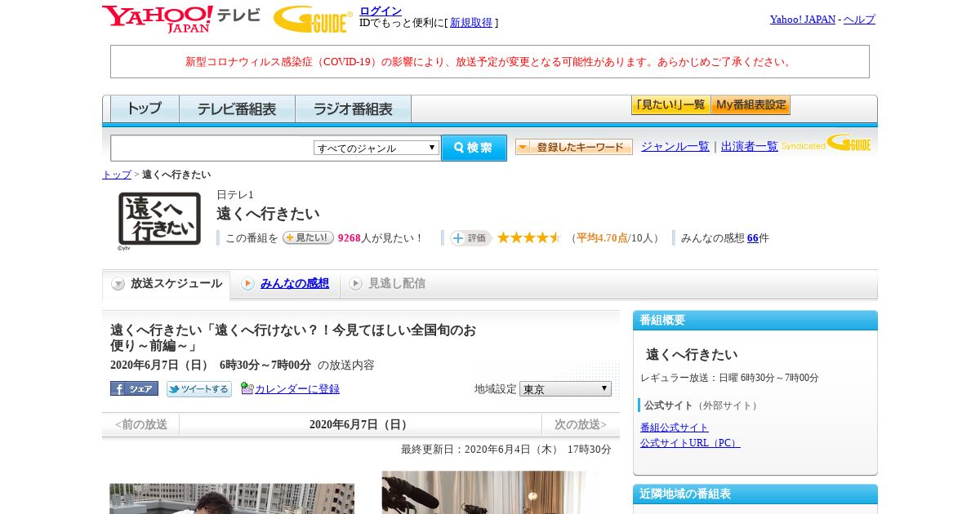This screenshot has width=980, height=514.
Task: Open the ヘルプ link
Action: coord(859,19)
